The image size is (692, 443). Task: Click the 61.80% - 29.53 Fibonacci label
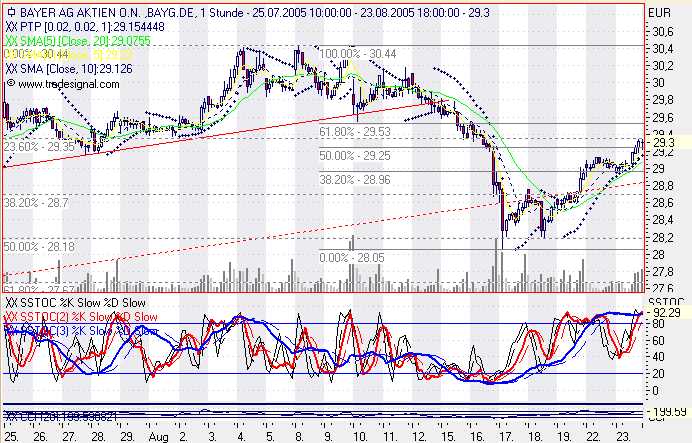tap(355, 132)
